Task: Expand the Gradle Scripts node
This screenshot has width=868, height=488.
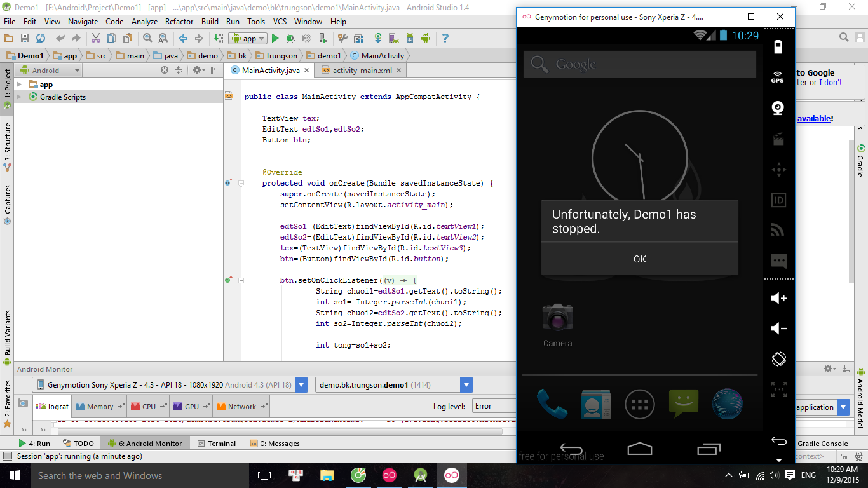Action: (20, 97)
